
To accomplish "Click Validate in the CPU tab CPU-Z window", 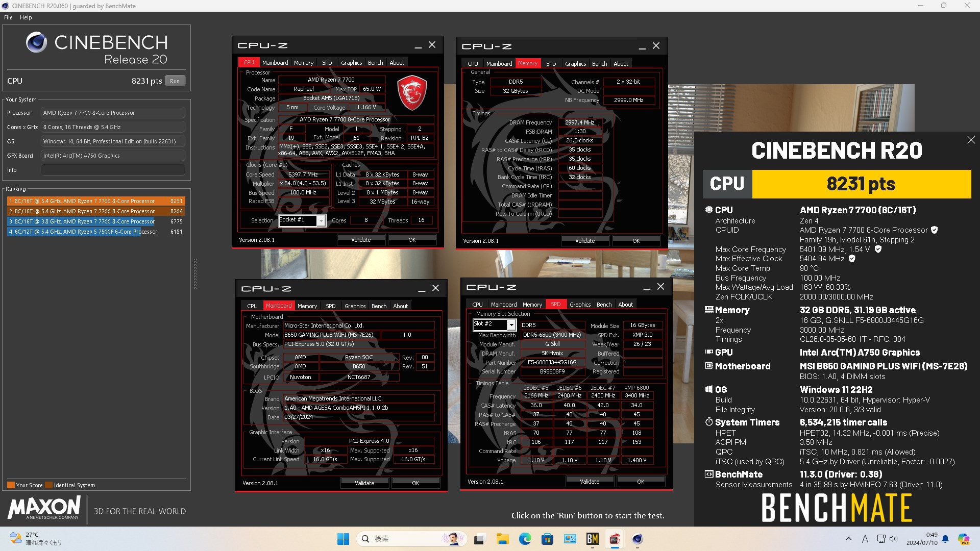I will click(x=361, y=240).
